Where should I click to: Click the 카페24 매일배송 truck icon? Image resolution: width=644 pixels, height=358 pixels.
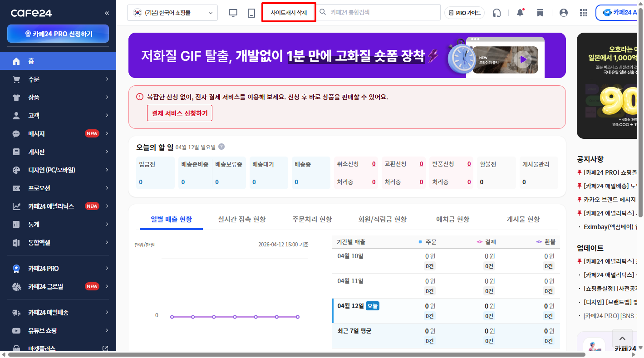[x=16, y=313]
